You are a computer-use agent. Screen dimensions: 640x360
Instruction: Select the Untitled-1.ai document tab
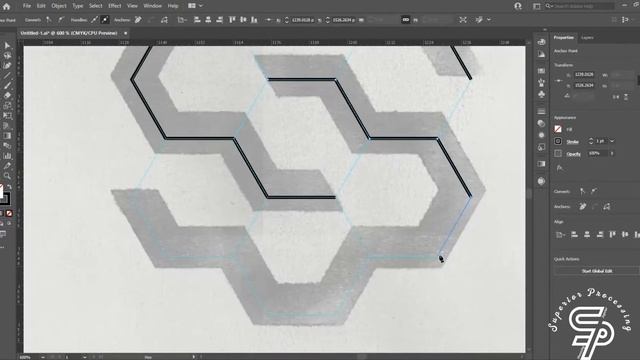[x=69, y=33]
